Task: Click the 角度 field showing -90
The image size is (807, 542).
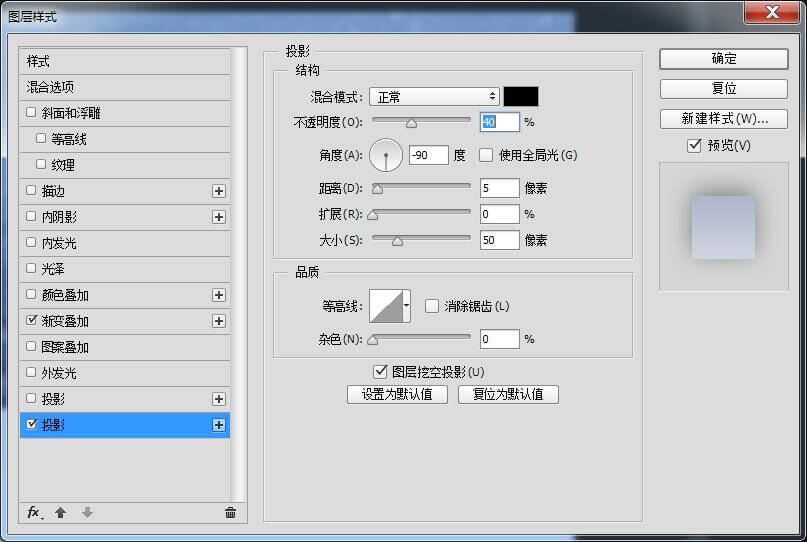Action: 429,155
